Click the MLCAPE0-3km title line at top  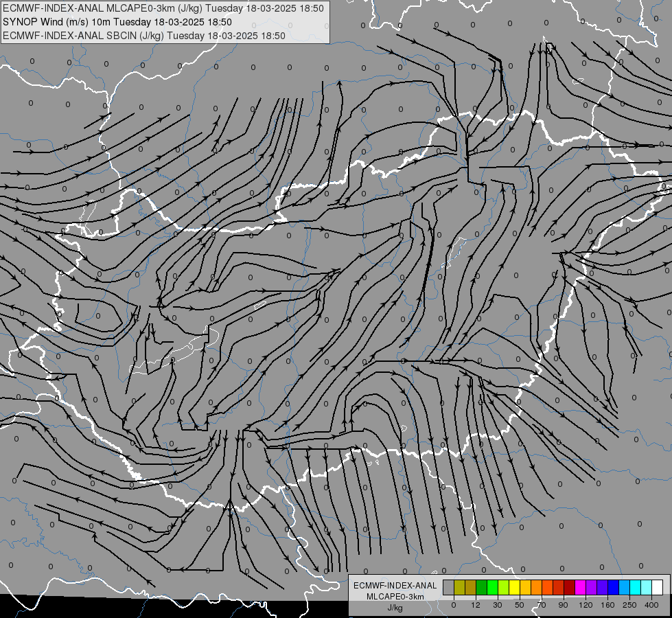(x=163, y=8)
